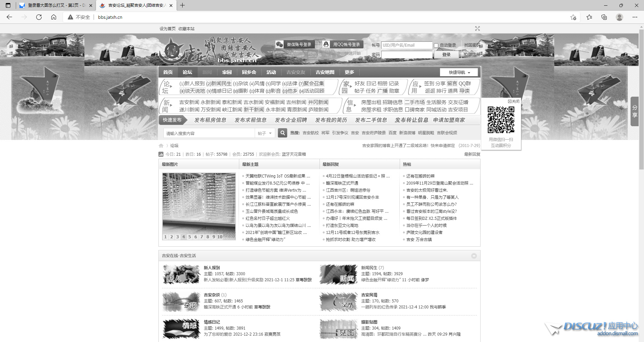Screen dimensions: 644x342
Task: Close the QR code popup
Action: pos(513,101)
